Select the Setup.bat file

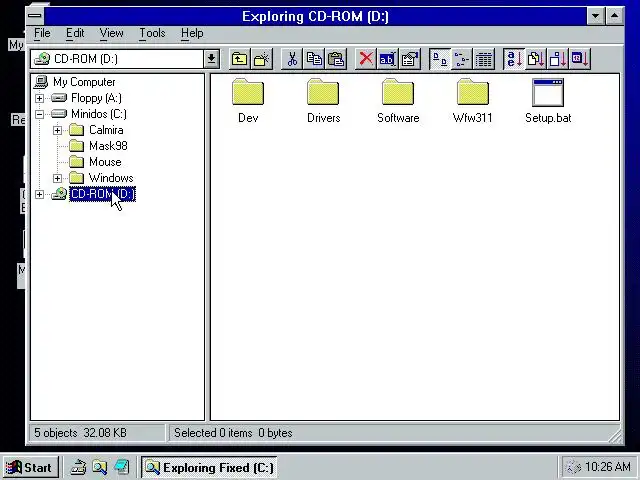(x=548, y=101)
